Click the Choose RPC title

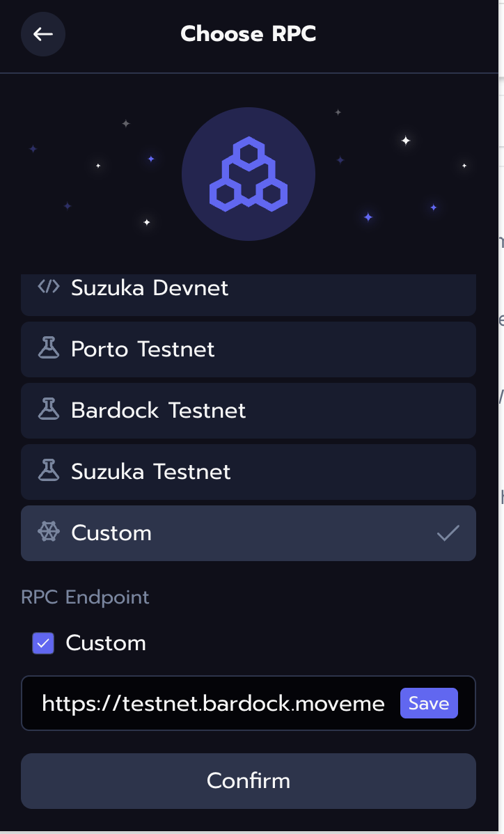249,33
